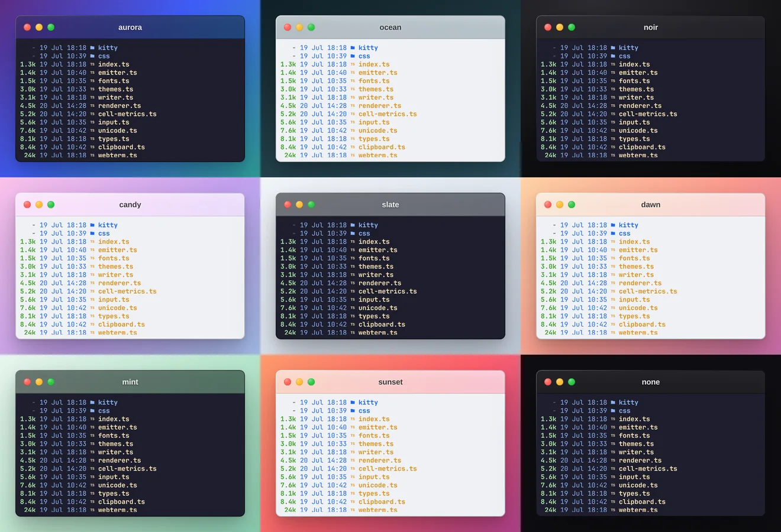Image resolution: width=781 pixels, height=532 pixels.
Task: Select the "slate" window title bar label
Action: pyautogui.click(x=390, y=205)
